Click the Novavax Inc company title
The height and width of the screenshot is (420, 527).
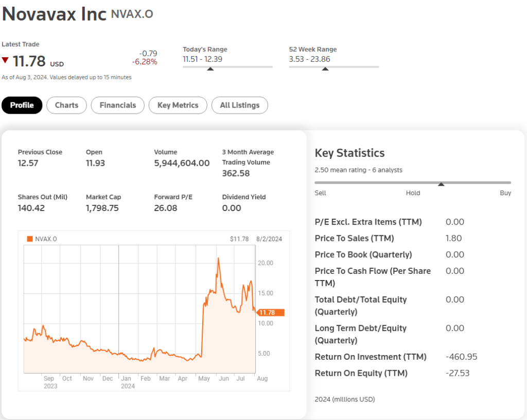tap(54, 14)
